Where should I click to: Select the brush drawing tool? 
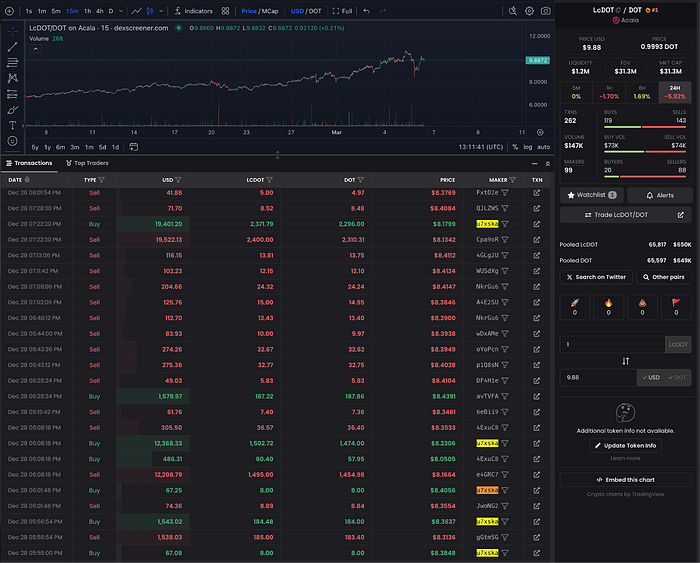12,109
